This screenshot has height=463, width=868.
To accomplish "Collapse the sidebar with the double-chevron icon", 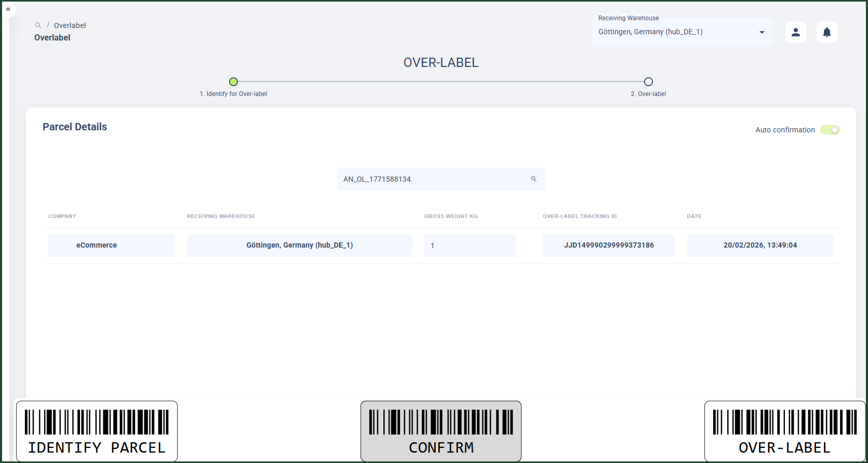I will 8,9.
